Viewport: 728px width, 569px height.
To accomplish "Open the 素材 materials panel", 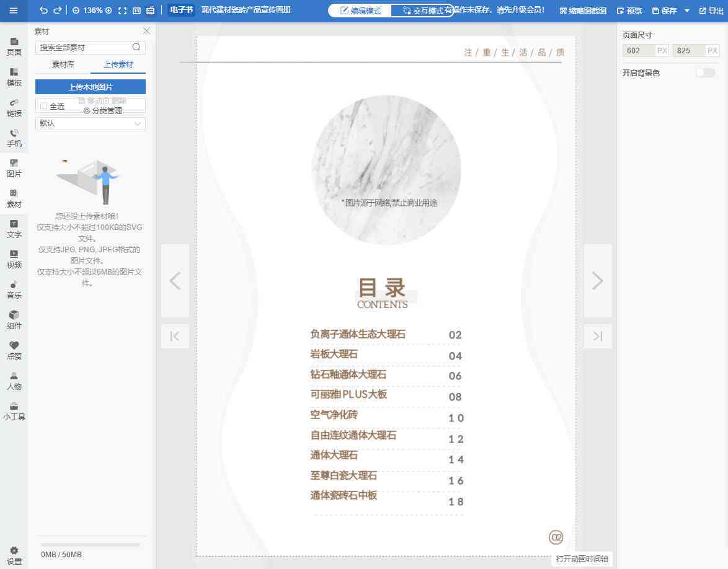I will tap(14, 199).
